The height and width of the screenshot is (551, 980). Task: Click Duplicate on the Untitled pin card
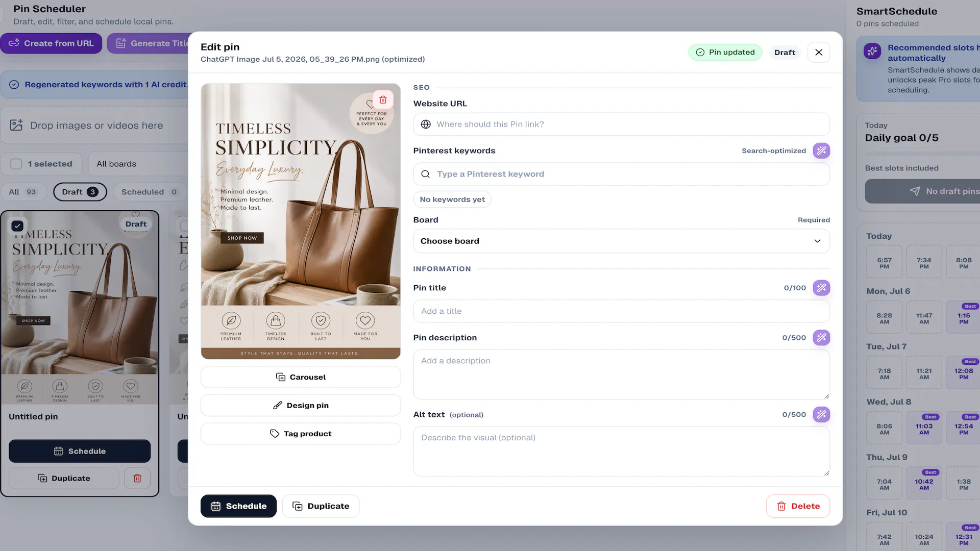pos(64,478)
